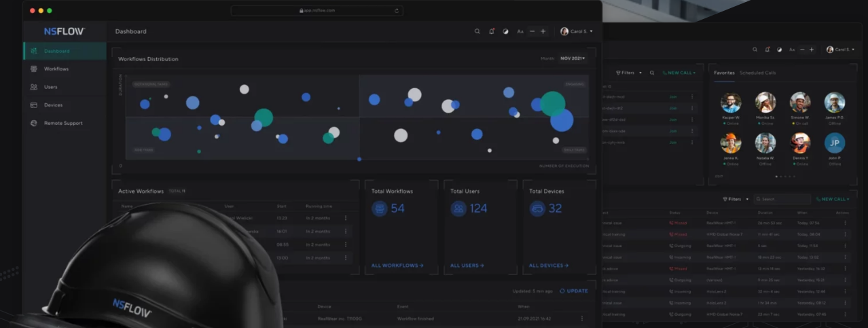Click the EDIT link under Favorites
868x328 pixels.
click(719, 177)
